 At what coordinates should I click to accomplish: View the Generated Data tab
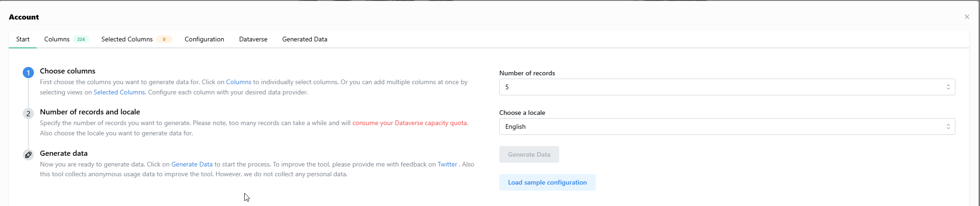(305, 40)
